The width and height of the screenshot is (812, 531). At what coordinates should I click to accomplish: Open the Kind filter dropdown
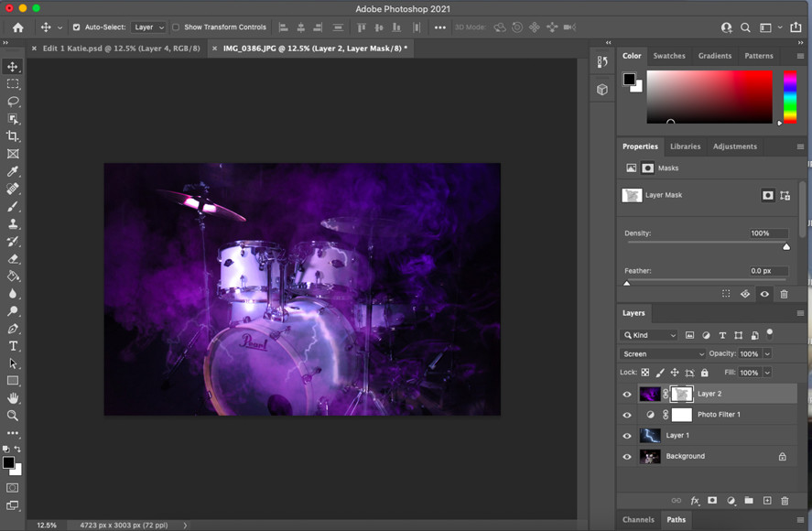click(649, 335)
